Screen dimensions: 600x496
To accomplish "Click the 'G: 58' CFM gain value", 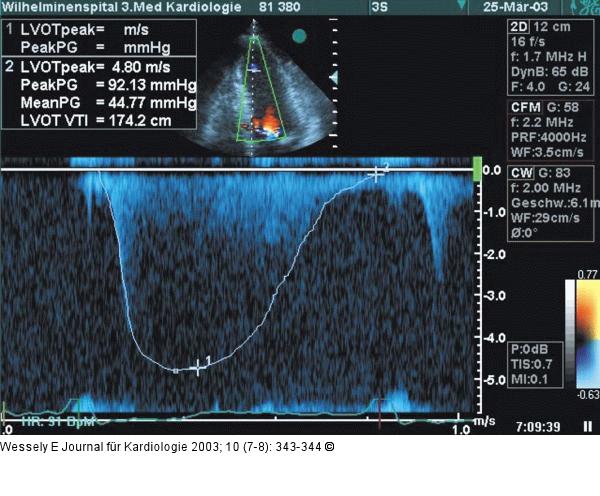I will coord(563,107).
